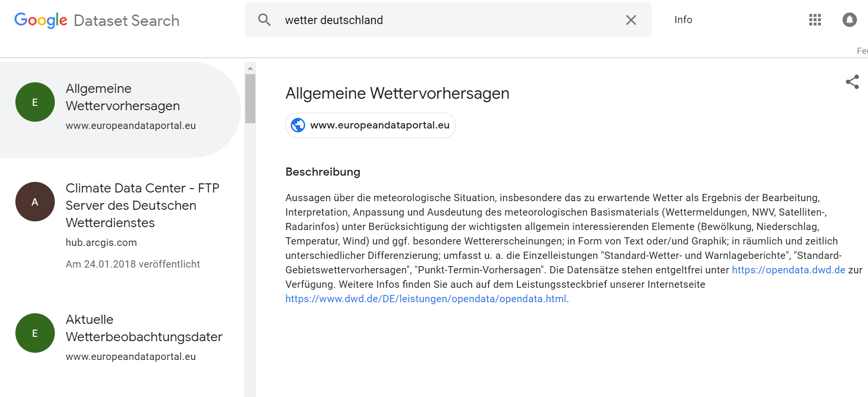The height and width of the screenshot is (397, 868).
Task: Select Allgemeine Wettervorhersagen result
Action: (120, 110)
